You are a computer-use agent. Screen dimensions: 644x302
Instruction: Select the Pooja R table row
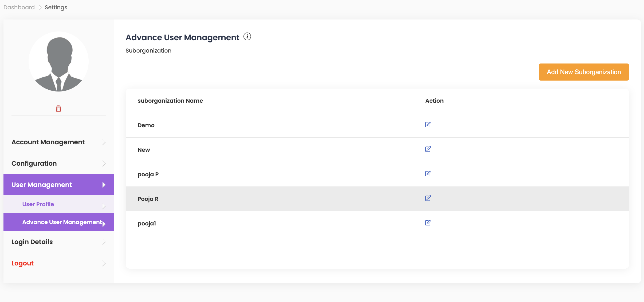click(x=267, y=199)
